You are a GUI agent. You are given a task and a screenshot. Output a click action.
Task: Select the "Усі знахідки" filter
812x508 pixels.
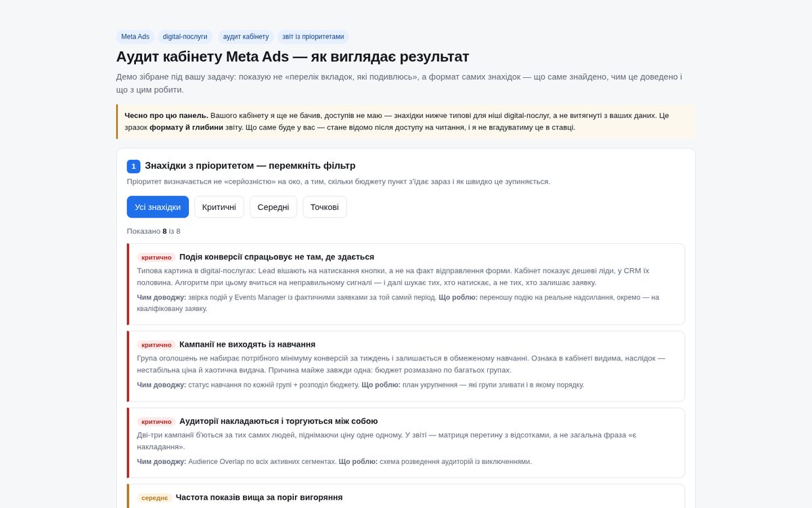tap(158, 207)
